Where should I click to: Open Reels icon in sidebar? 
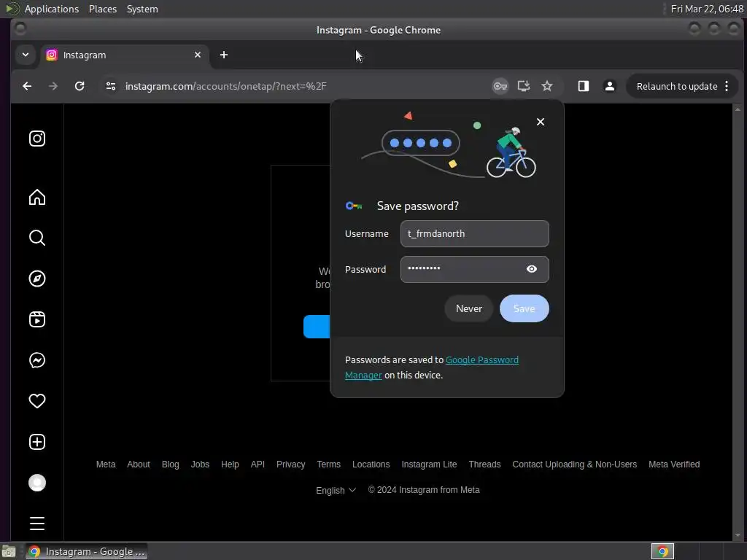(37, 319)
